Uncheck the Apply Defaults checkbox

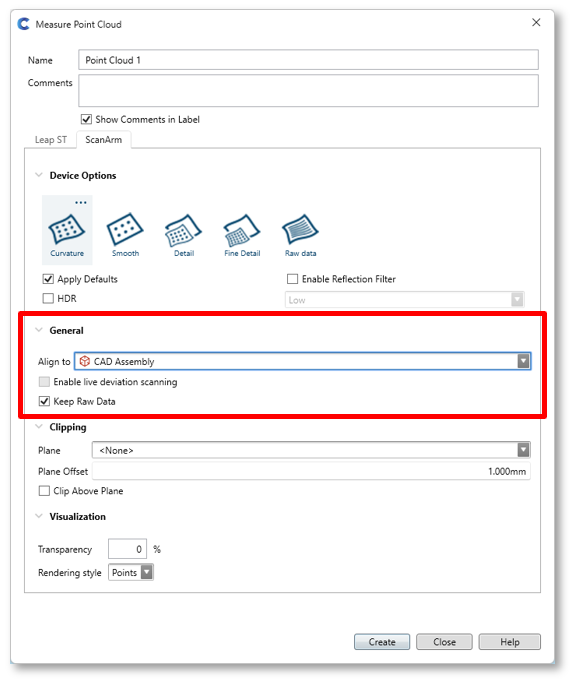pyautogui.click(x=48, y=279)
